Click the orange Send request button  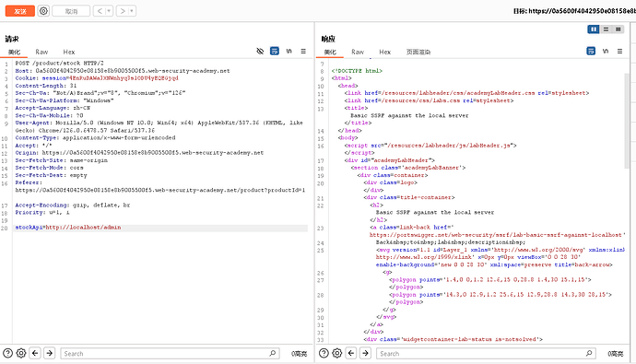pos(20,11)
